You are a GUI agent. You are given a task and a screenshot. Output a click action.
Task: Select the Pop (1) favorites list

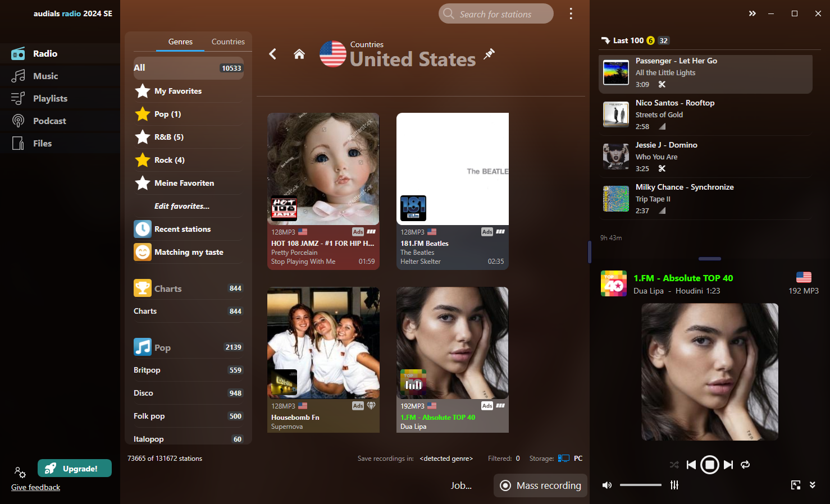point(188,114)
